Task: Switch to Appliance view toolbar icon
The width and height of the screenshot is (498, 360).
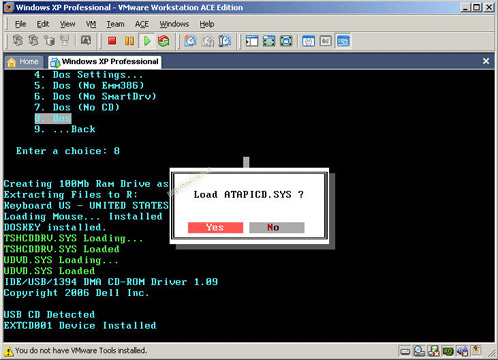Action: click(326, 41)
